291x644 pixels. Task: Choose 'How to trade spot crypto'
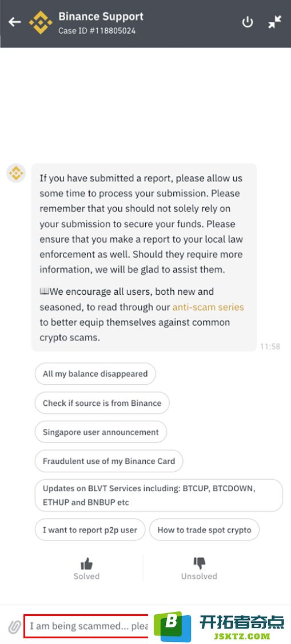(205, 530)
